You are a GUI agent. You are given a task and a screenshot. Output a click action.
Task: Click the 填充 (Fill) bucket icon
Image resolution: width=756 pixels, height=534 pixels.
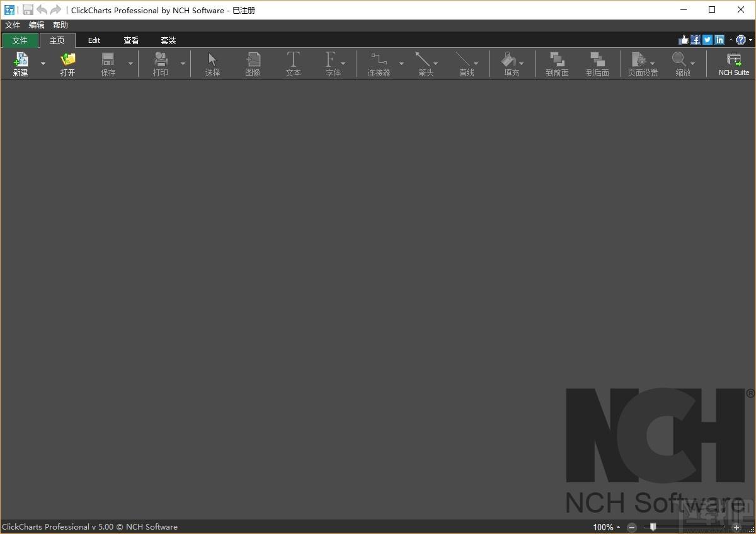tap(508, 59)
